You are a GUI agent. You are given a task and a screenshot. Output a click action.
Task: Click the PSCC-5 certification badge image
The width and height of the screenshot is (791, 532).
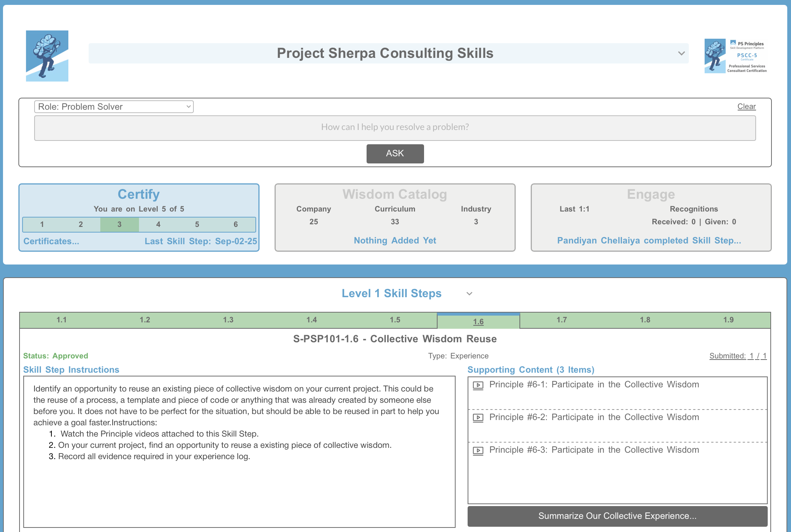point(735,56)
